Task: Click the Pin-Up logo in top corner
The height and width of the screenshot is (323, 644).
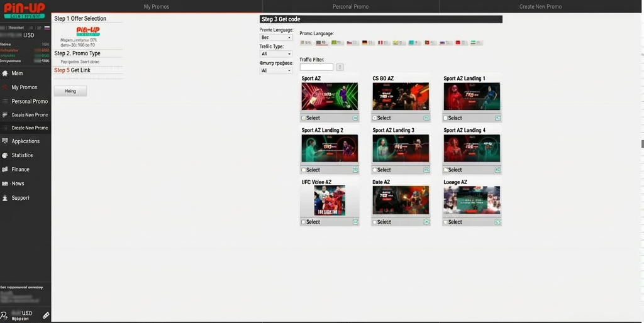Action: point(25,10)
